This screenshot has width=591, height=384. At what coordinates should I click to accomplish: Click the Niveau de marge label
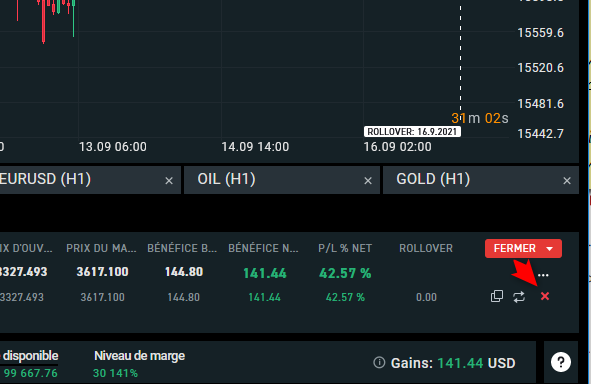pos(139,356)
